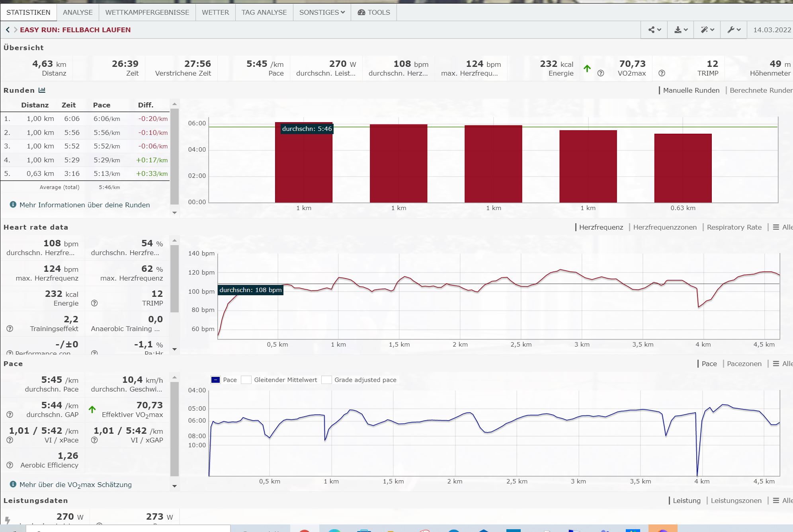Click the download/export icon
Image resolution: width=793 pixels, height=532 pixels.
[681, 30]
